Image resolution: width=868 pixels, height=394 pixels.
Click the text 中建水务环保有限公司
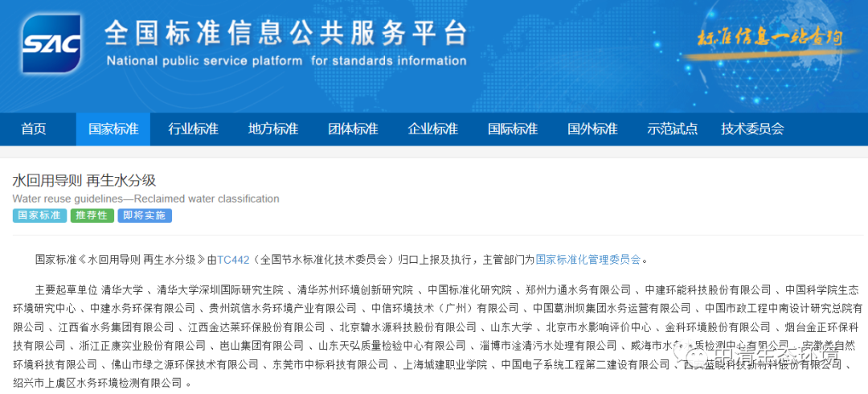pos(141,308)
